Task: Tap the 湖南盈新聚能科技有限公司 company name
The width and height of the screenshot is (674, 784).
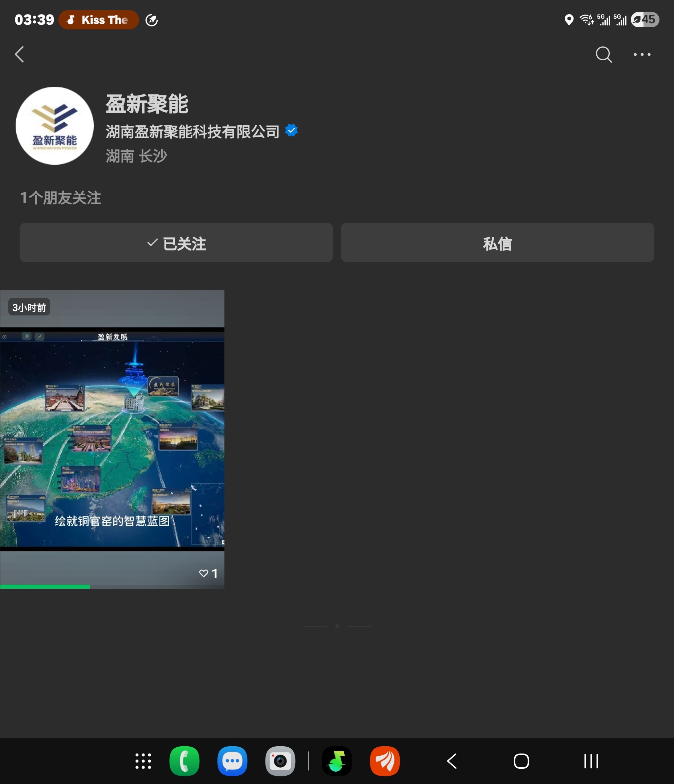Action: point(192,131)
